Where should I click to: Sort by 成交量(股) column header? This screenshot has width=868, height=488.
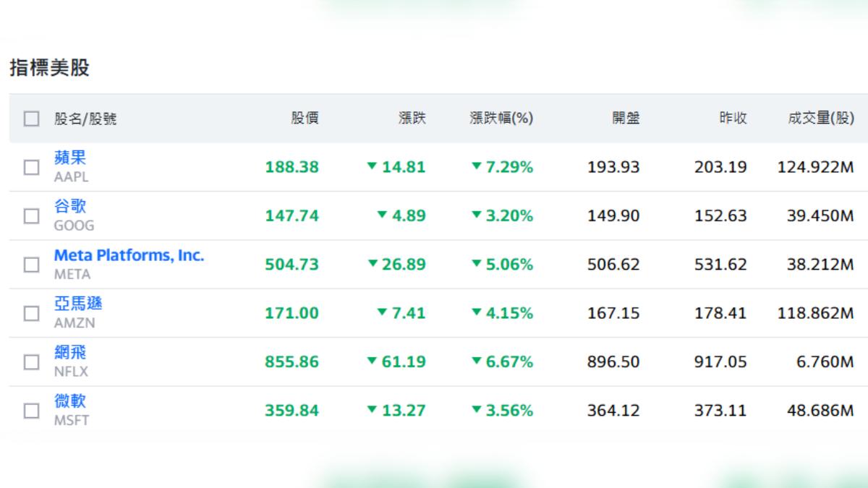(x=821, y=119)
